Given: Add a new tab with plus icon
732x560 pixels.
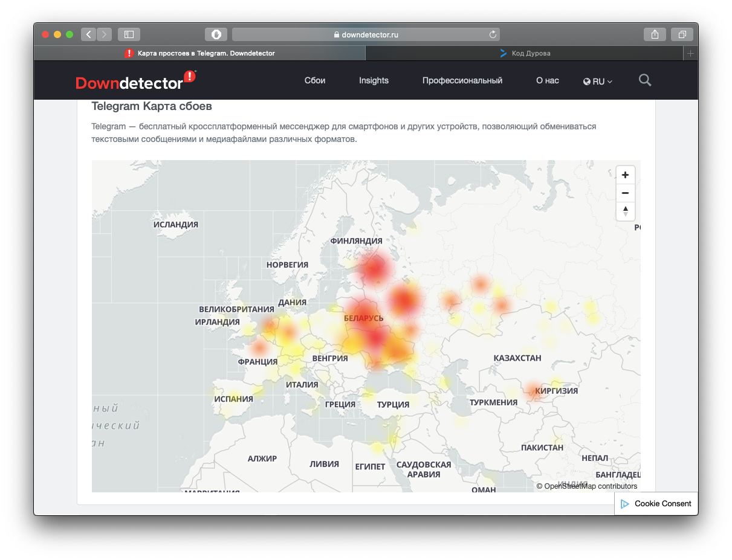Looking at the screenshot, I should (x=690, y=53).
